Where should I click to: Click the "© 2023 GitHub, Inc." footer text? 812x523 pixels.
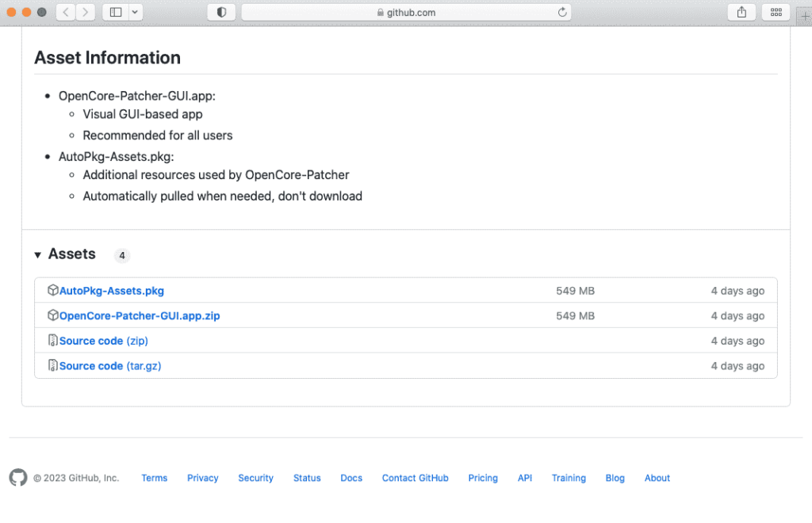point(76,478)
